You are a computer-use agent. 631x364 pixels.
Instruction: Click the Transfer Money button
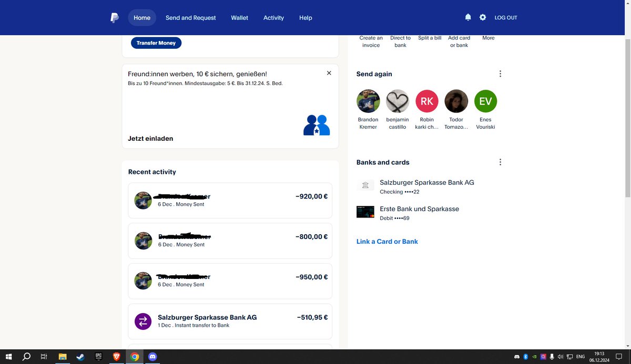click(156, 43)
